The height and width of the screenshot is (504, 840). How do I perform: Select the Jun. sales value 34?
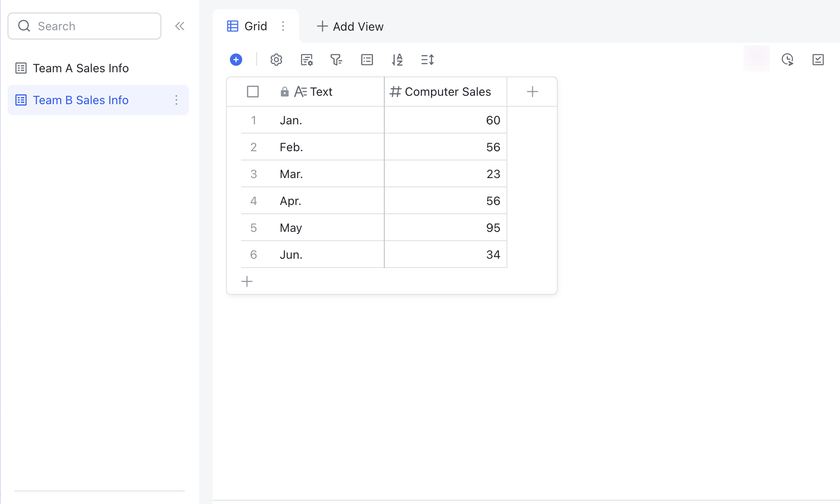click(x=446, y=255)
